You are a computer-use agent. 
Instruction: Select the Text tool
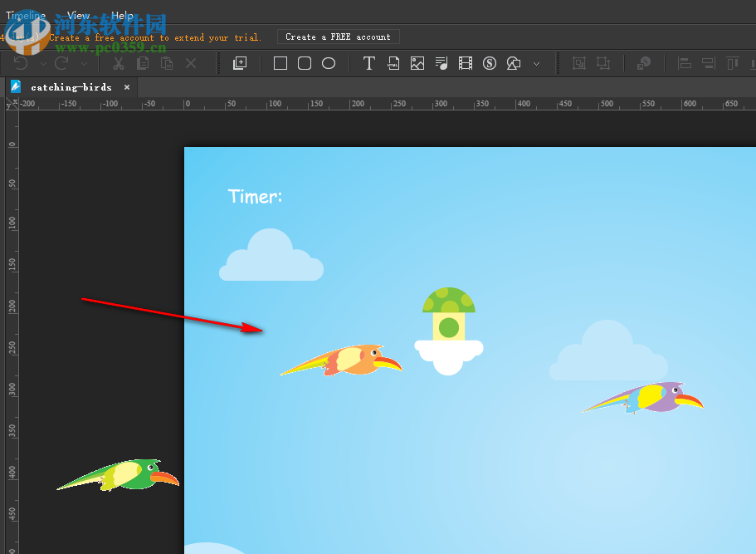click(x=368, y=62)
